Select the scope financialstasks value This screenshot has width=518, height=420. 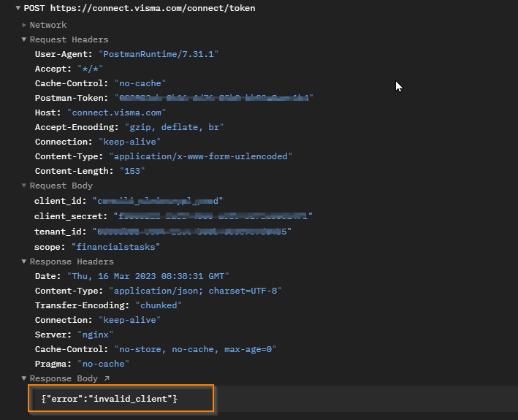click(x=116, y=247)
